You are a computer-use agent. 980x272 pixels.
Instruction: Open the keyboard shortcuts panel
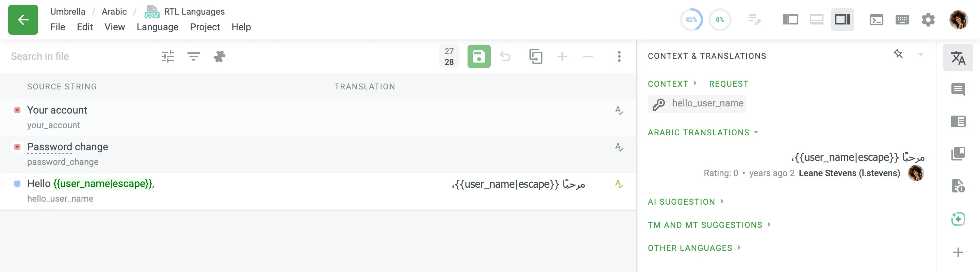902,20
